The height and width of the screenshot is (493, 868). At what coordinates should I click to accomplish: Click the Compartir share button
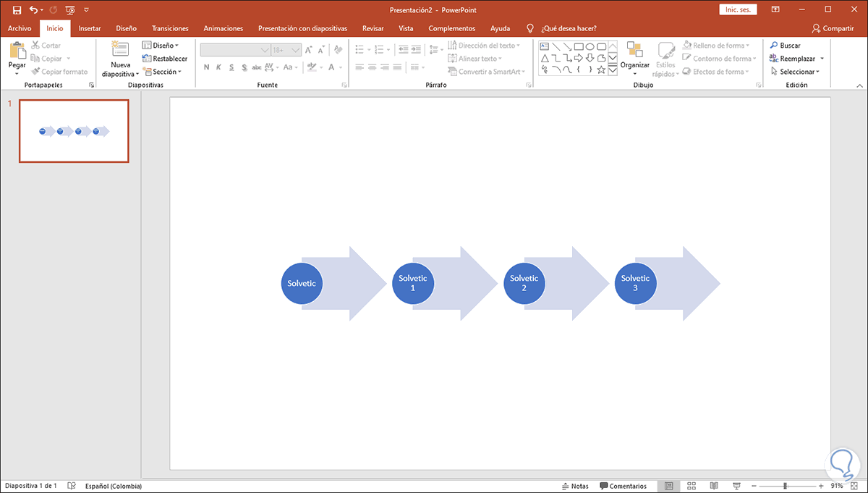click(x=833, y=28)
